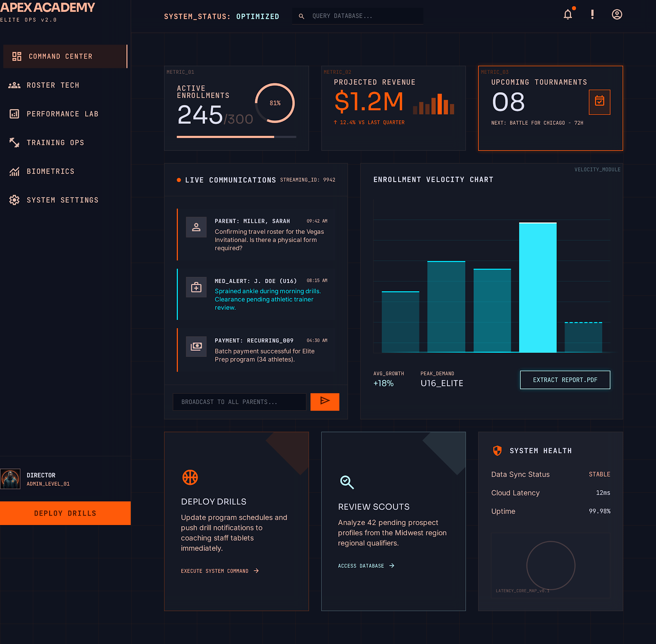656x644 pixels.
Task: Click the projected revenue mini bar chart
Action: pyautogui.click(x=433, y=104)
